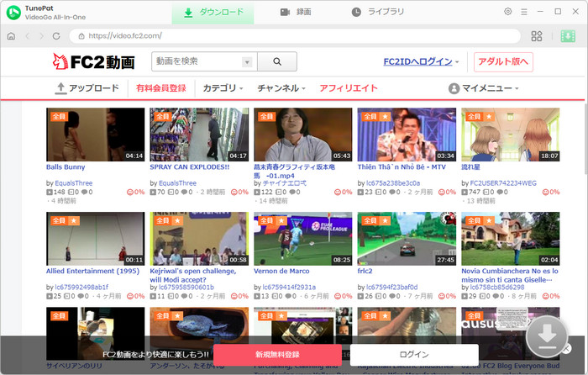This screenshot has height=375, width=588.
Task: Open the Balls Bunny video title link
Action: [x=66, y=167]
